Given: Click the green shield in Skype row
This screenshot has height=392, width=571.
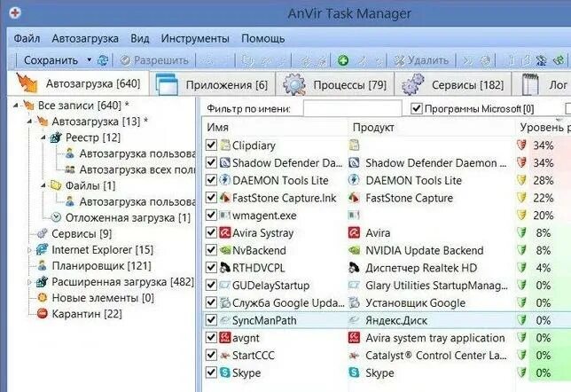Looking at the screenshot, I should coord(522,372).
